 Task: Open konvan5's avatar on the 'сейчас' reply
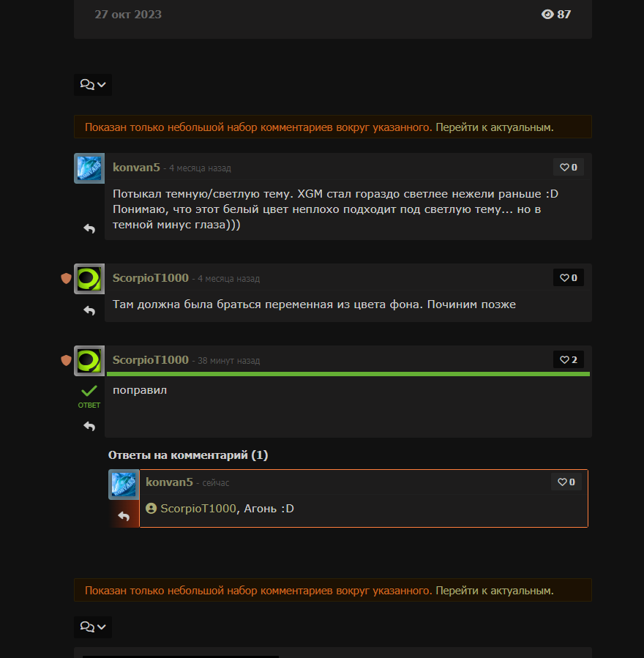click(124, 485)
